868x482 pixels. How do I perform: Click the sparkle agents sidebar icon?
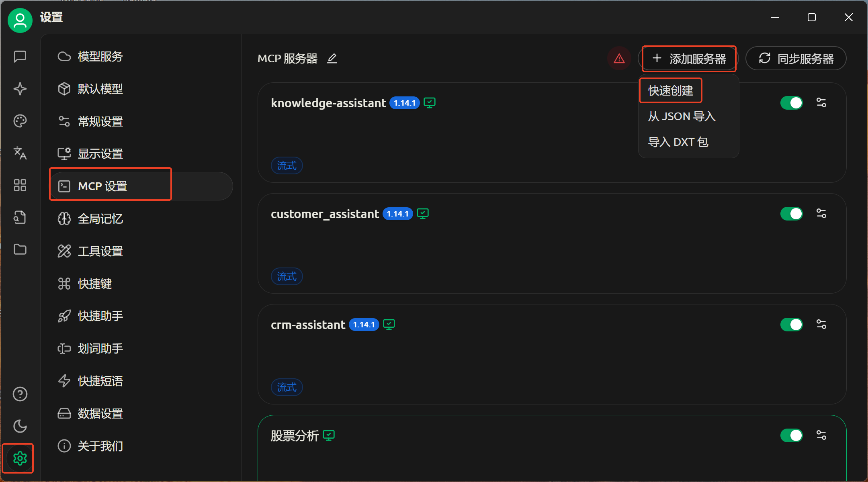pyautogui.click(x=20, y=89)
